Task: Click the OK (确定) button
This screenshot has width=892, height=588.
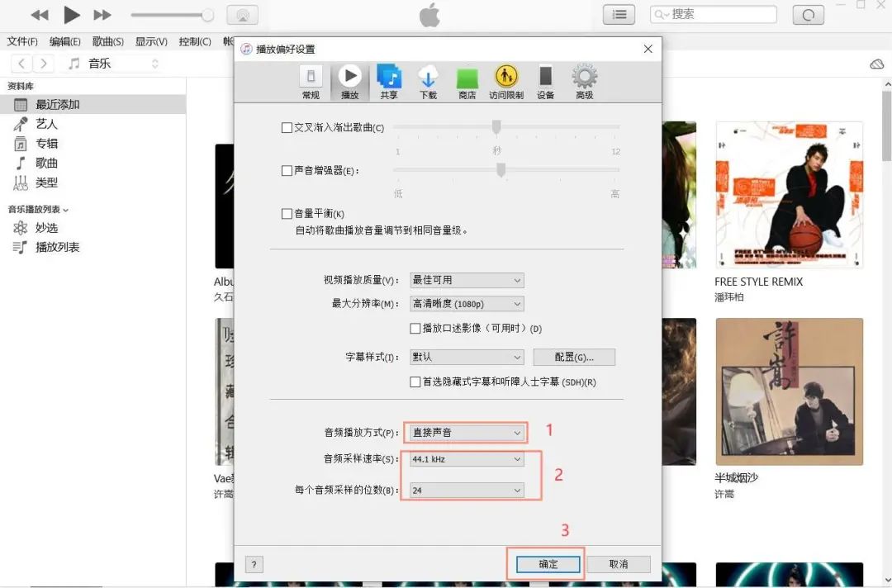Action: coord(548,564)
